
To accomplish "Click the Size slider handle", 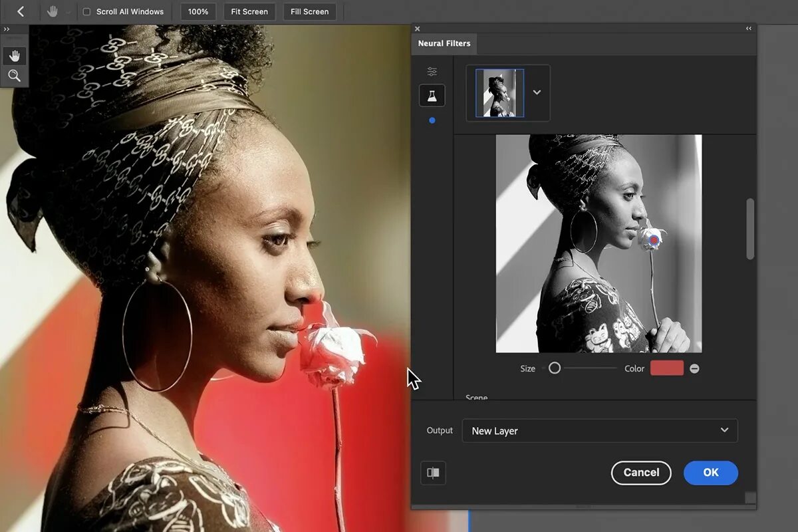I will pyautogui.click(x=555, y=368).
